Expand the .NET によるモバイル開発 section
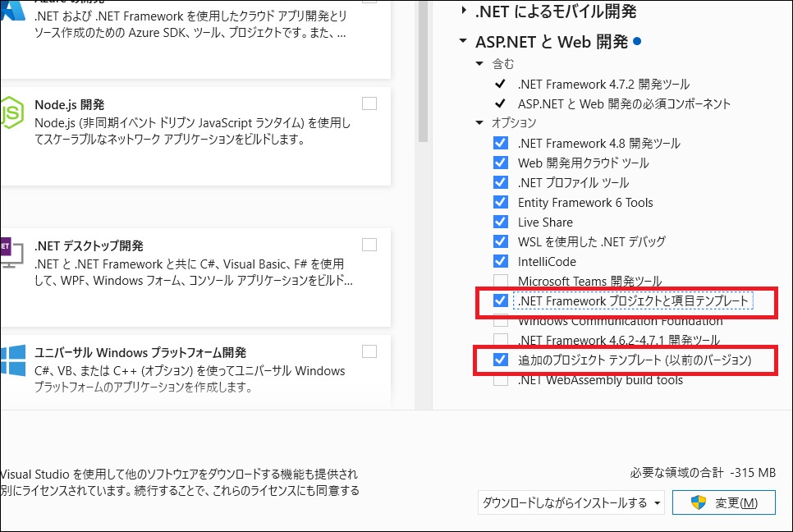This screenshot has width=793, height=532. point(464,11)
